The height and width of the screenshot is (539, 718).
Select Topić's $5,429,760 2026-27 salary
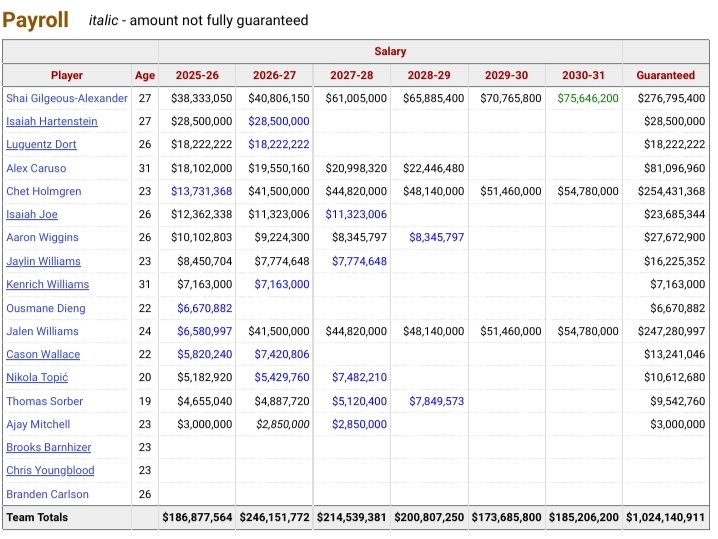coord(282,377)
